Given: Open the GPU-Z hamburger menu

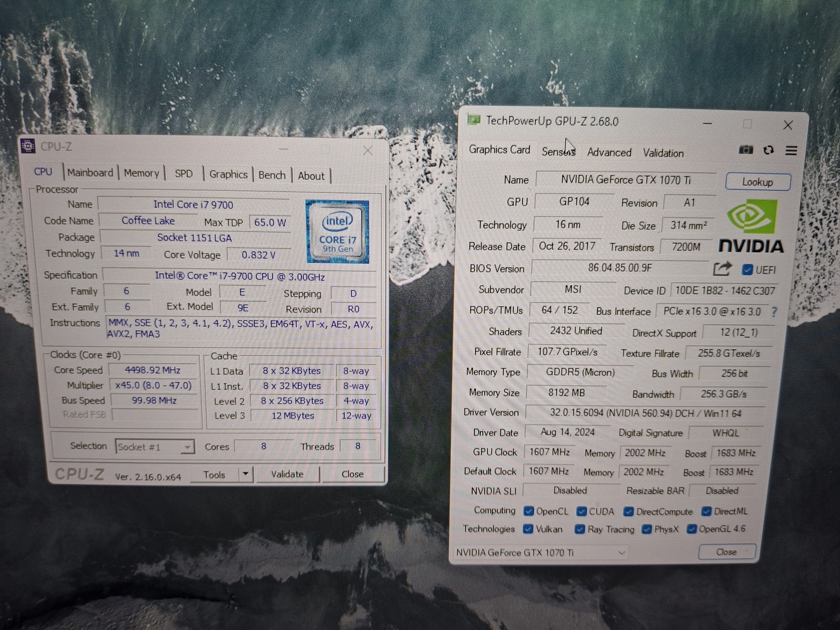Looking at the screenshot, I should pos(791,151).
